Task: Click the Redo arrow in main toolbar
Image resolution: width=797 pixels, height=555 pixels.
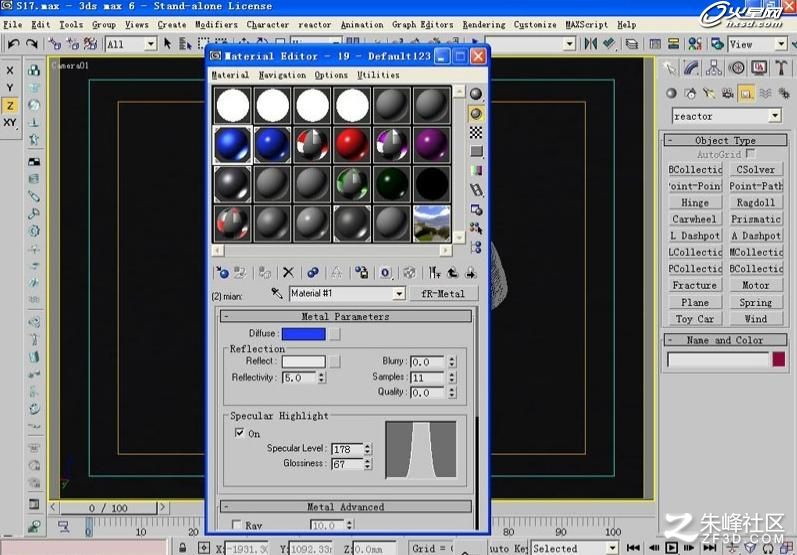Action: [32, 44]
